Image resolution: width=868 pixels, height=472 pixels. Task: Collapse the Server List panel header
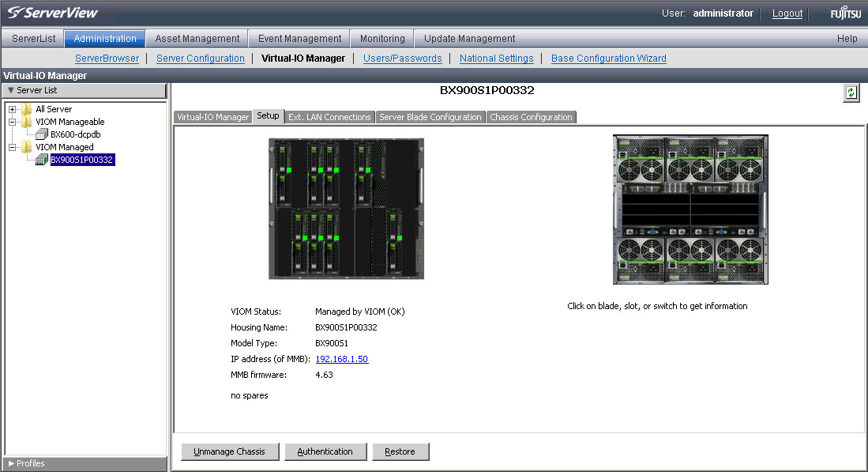click(85, 90)
